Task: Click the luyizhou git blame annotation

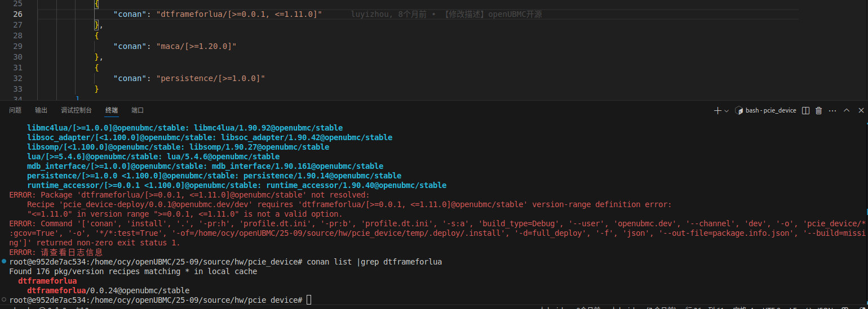Action: pos(446,14)
